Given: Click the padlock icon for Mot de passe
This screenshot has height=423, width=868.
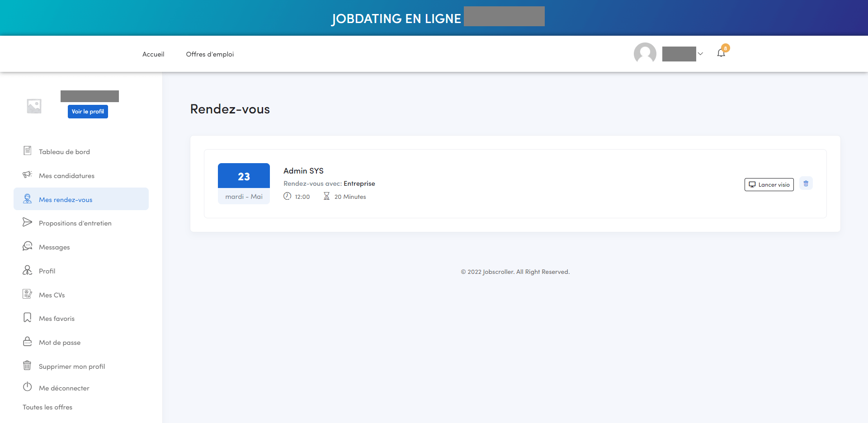Looking at the screenshot, I should (x=27, y=342).
